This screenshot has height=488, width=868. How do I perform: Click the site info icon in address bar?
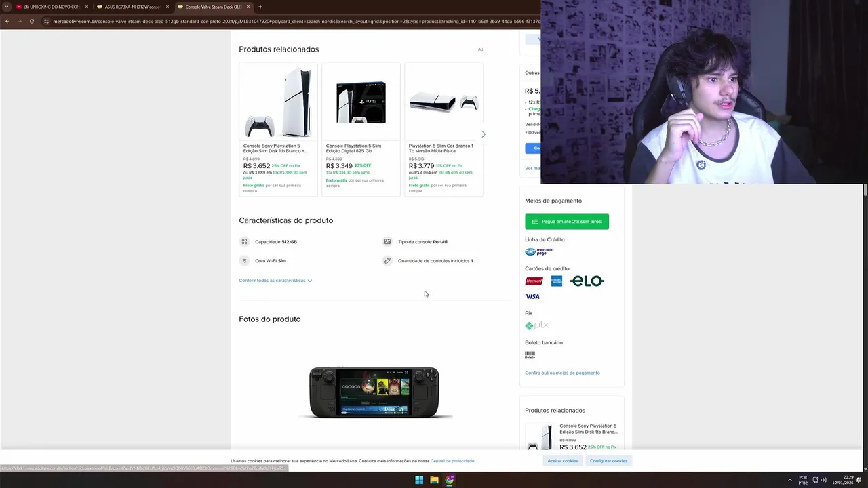coord(46,21)
